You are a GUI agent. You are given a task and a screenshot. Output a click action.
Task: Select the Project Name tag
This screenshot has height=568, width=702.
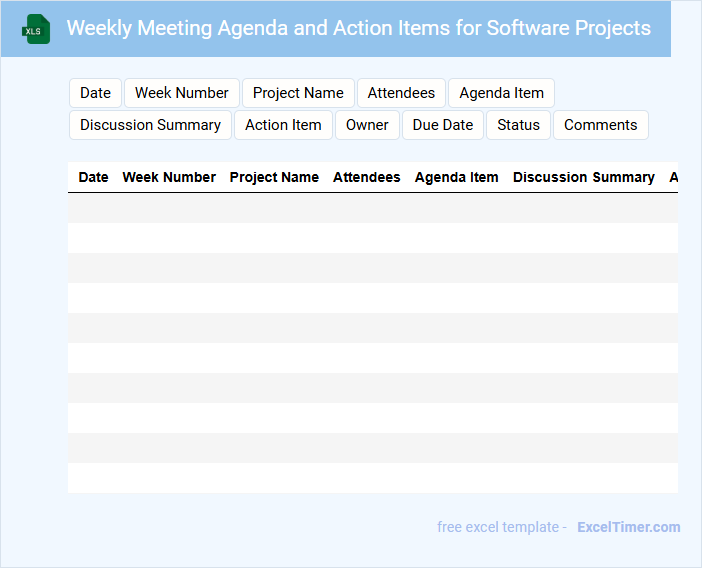click(298, 93)
